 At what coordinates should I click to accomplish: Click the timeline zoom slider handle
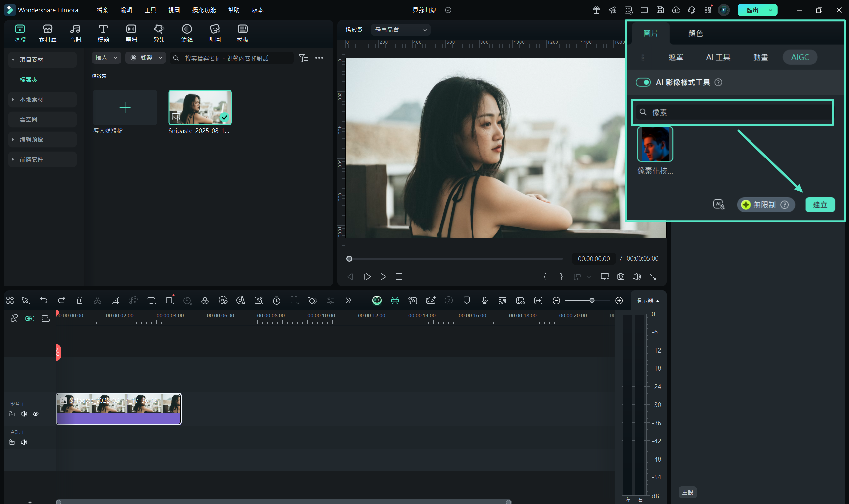(x=592, y=300)
